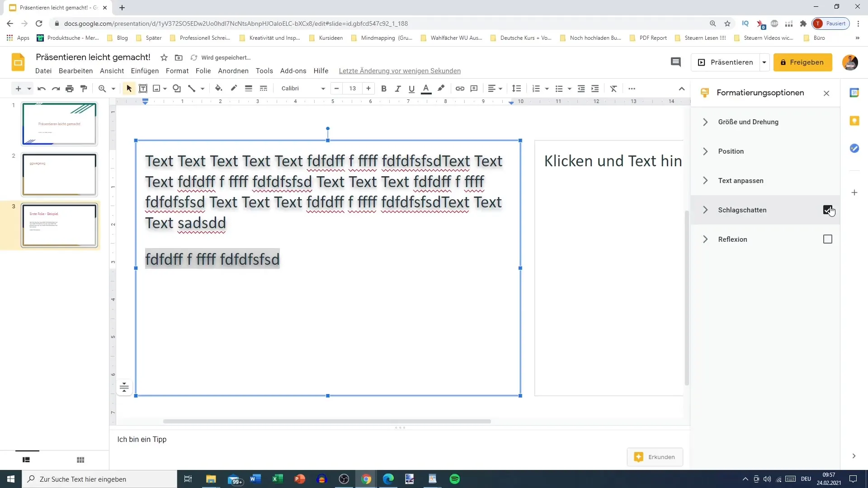Uncheck the Schlagschatten checkbox
Image resolution: width=868 pixels, height=488 pixels.
click(828, 210)
